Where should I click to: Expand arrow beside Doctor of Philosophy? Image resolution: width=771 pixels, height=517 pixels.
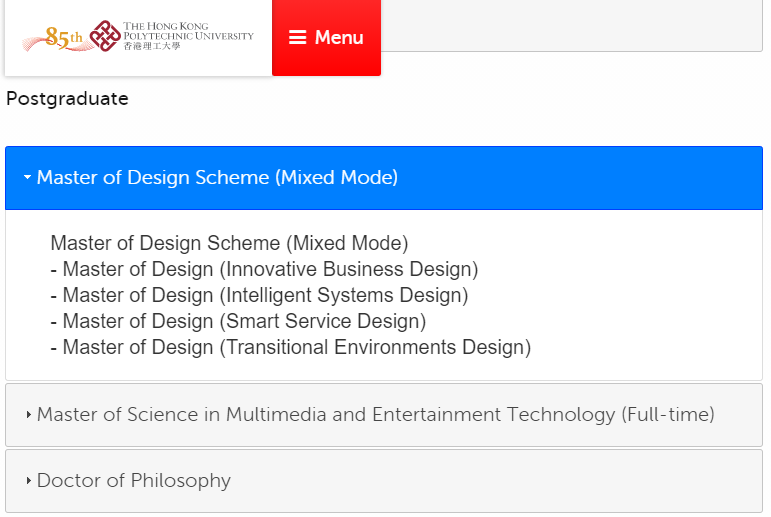(x=28, y=481)
